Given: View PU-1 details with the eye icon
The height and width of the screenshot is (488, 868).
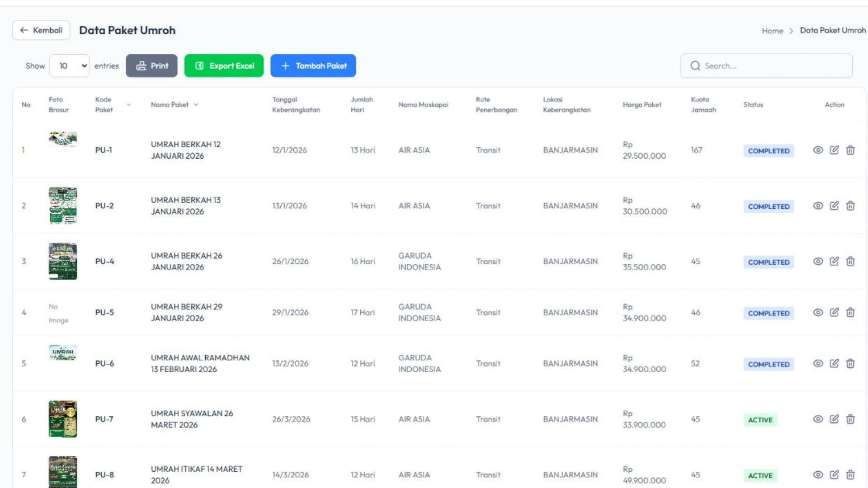Looking at the screenshot, I should click(x=818, y=150).
